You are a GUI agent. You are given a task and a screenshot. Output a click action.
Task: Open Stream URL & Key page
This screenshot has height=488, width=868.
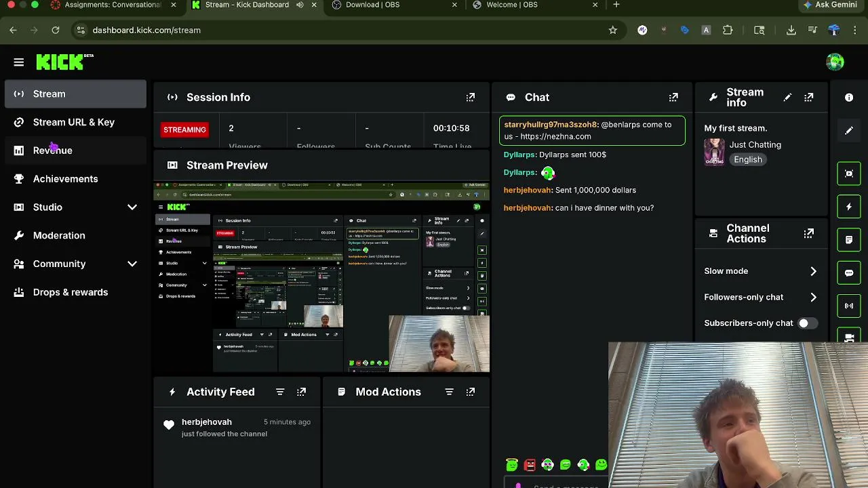click(75, 122)
